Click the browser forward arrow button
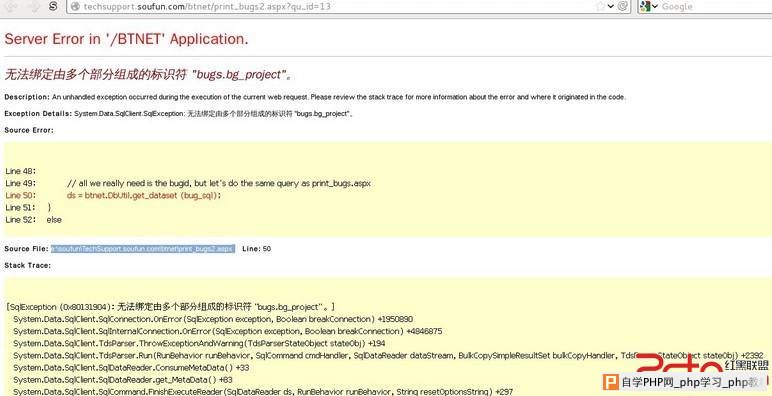The image size is (772, 396). [33, 6]
